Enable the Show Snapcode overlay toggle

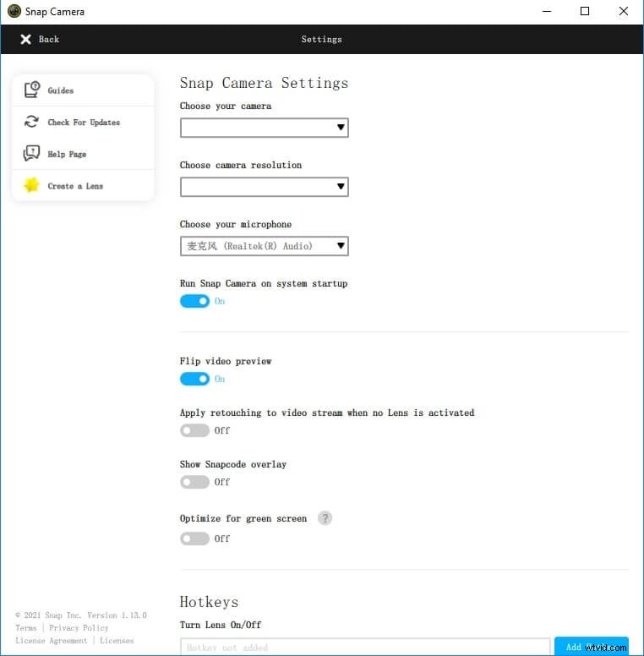(194, 482)
